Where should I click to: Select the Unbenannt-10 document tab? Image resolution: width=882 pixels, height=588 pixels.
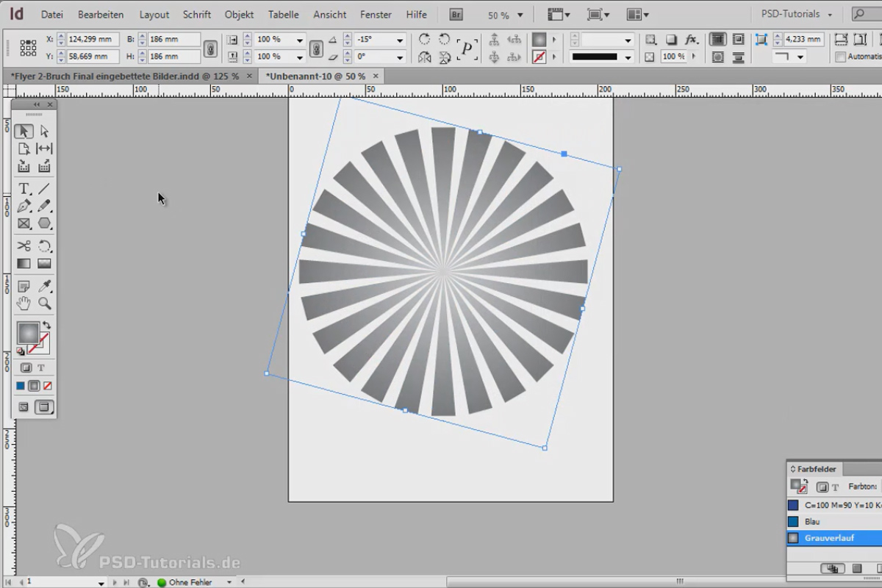coord(315,76)
